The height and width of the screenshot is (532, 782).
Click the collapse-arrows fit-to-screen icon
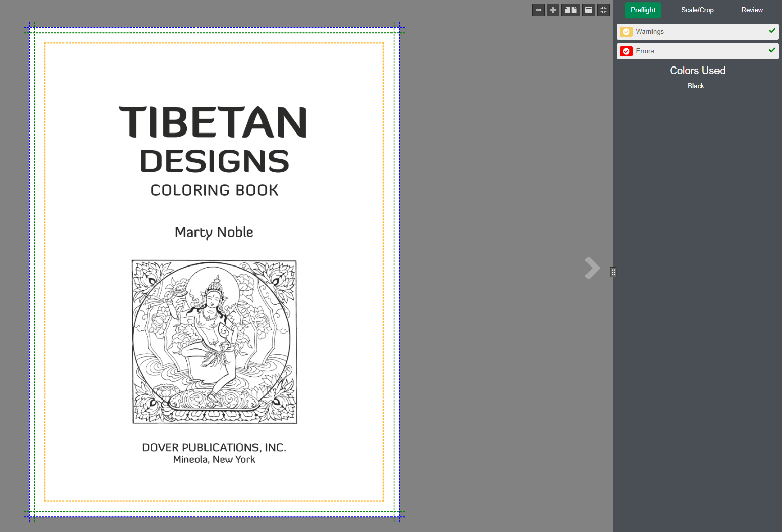[603, 10]
